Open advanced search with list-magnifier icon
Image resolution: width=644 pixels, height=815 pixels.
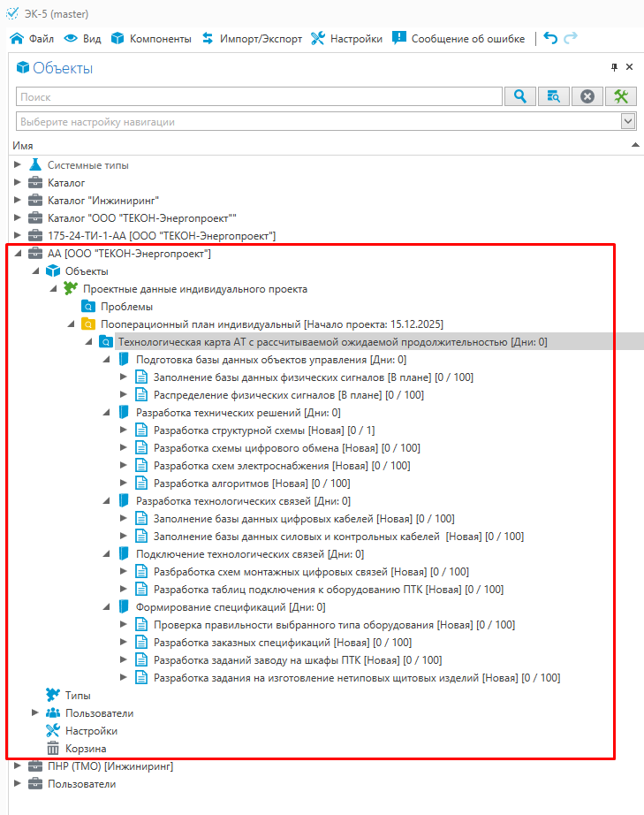(x=554, y=97)
